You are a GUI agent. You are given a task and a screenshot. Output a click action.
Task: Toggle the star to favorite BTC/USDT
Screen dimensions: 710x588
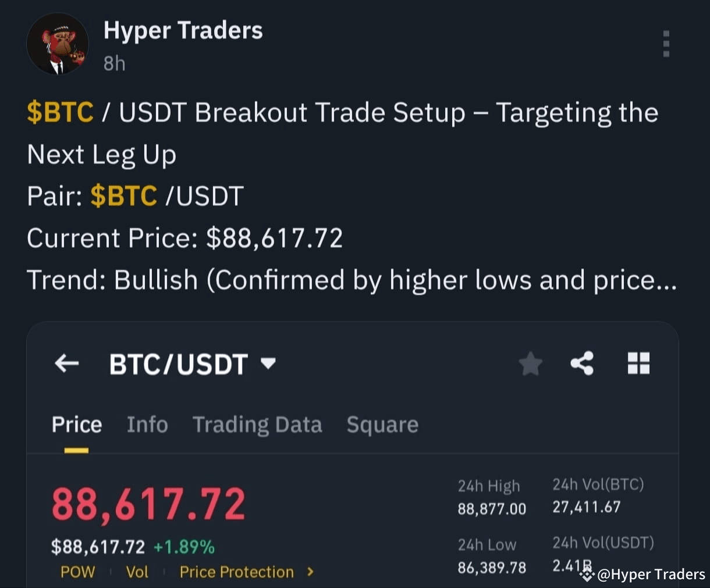(530, 364)
